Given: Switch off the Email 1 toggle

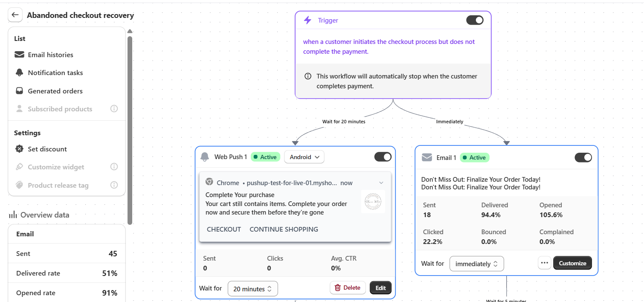Looking at the screenshot, I should coord(583,157).
